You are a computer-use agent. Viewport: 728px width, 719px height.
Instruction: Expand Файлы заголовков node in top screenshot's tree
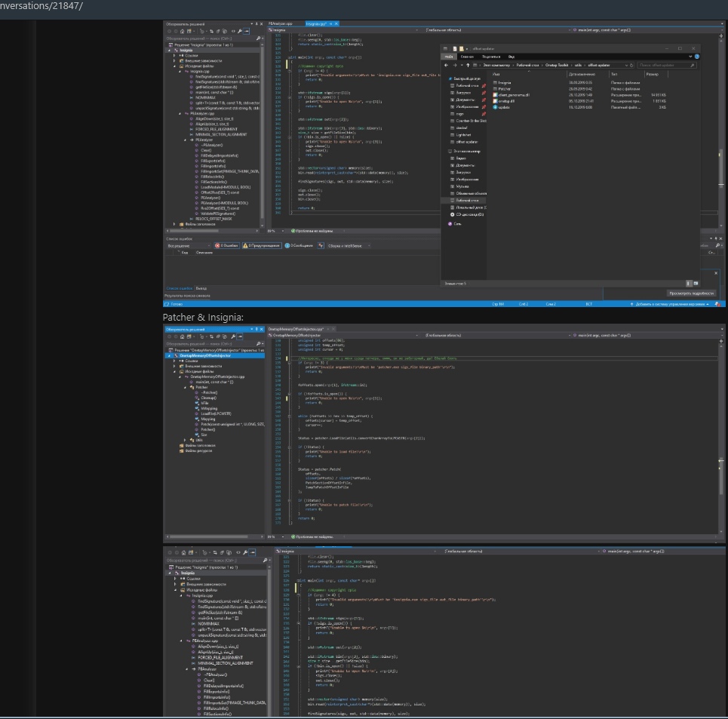coord(174,224)
